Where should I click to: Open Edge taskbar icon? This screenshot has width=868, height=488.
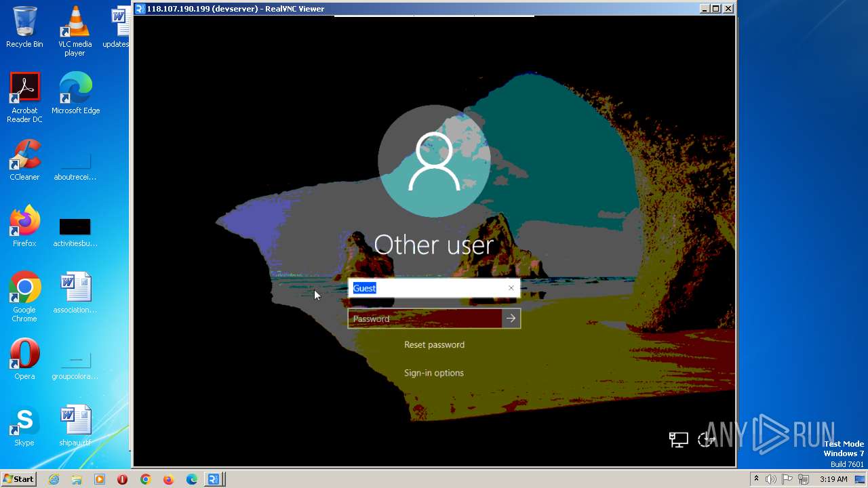tap(192, 479)
